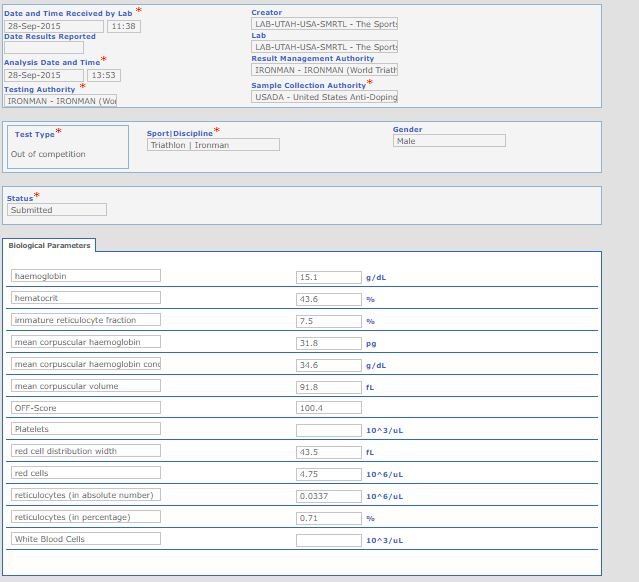Click the Status label
The image size is (639, 582).
tap(20, 198)
